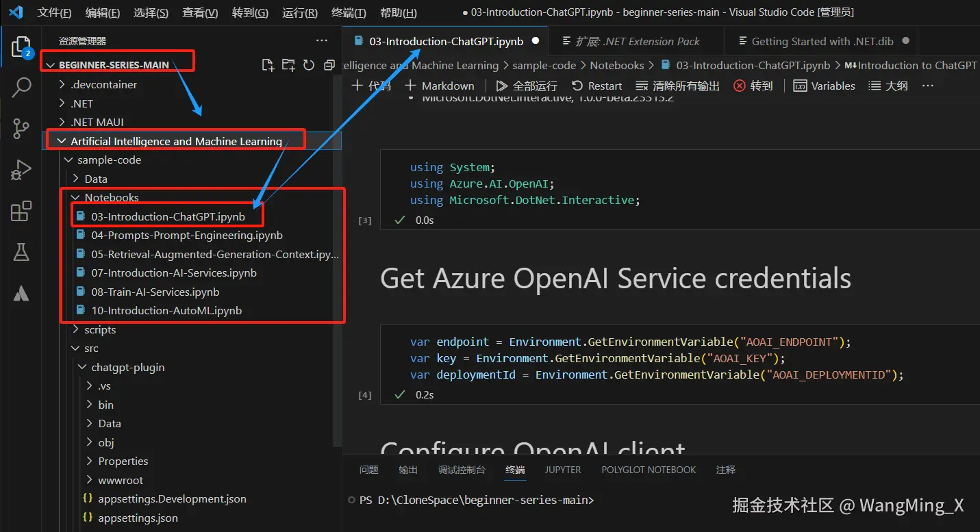Open 04-Prompts-Prompt-Engineering.ipynb file

pyautogui.click(x=186, y=235)
